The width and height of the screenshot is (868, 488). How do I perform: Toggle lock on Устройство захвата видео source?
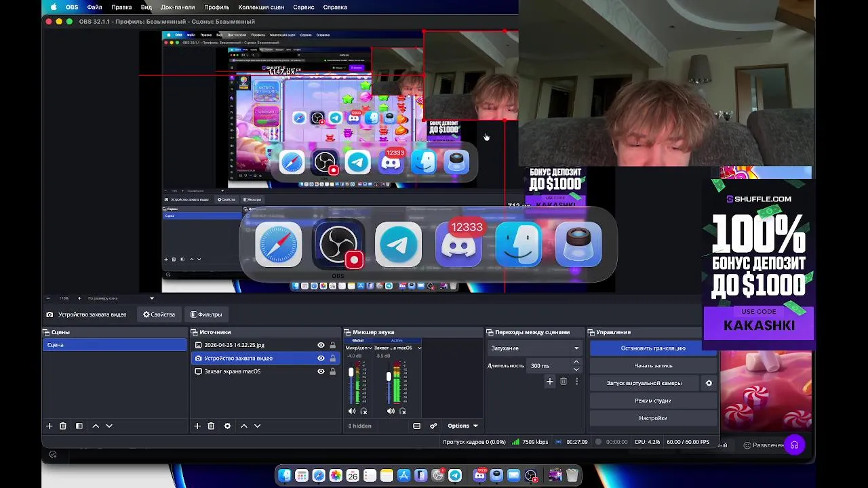(x=332, y=358)
